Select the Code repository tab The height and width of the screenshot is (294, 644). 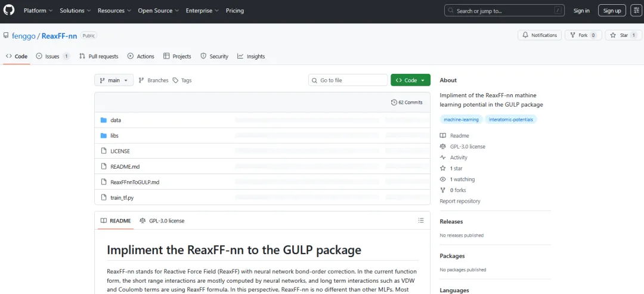(x=17, y=56)
